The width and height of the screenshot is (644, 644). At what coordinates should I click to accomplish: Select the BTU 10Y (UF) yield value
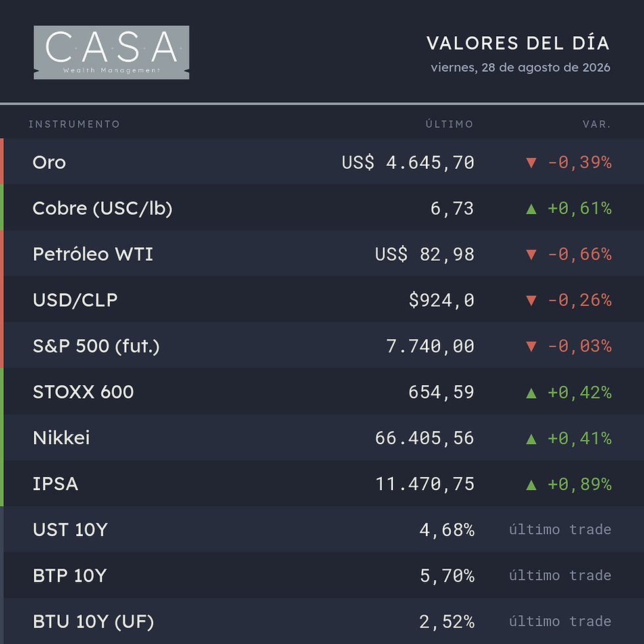[x=447, y=622]
